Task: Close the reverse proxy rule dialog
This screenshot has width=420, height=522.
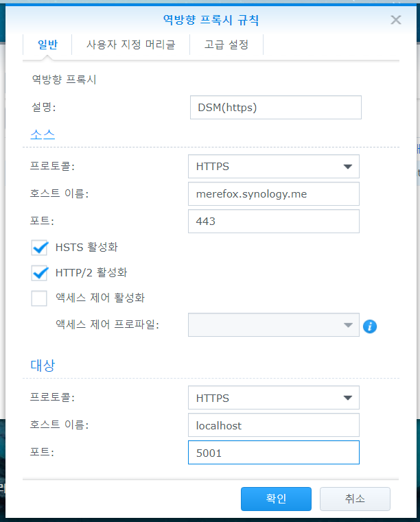Action: point(396,20)
